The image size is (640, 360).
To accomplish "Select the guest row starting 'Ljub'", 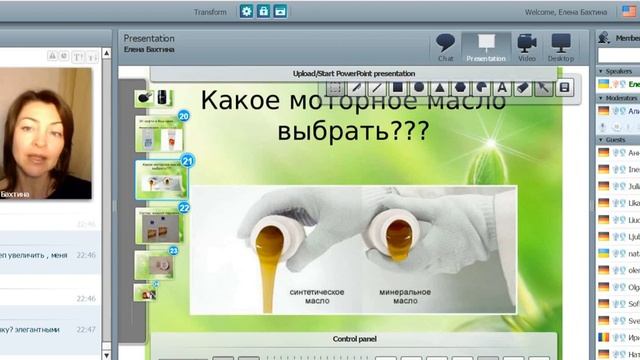I will pos(618,236).
